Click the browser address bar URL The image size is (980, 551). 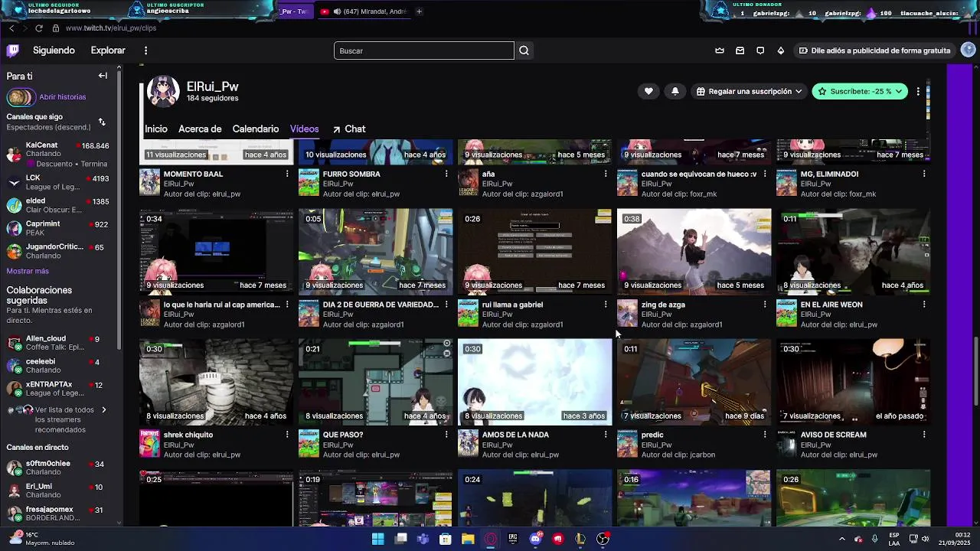pos(111,28)
